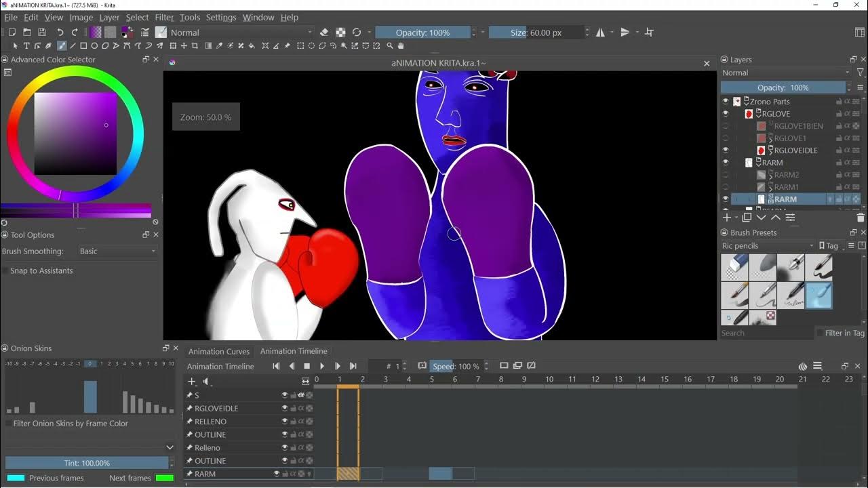Pick the selected light-blue brush preset
Image resolution: width=868 pixels, height=488 pixels.
coord(818,296)
